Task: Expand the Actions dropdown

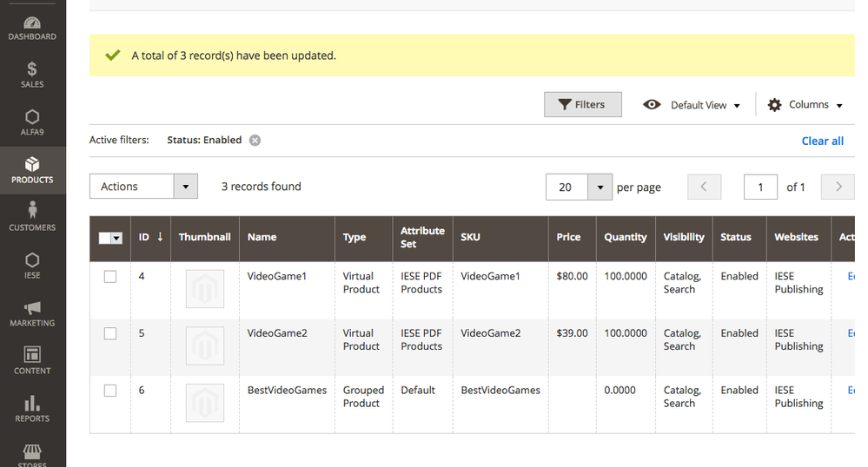Action: point(143,187)
